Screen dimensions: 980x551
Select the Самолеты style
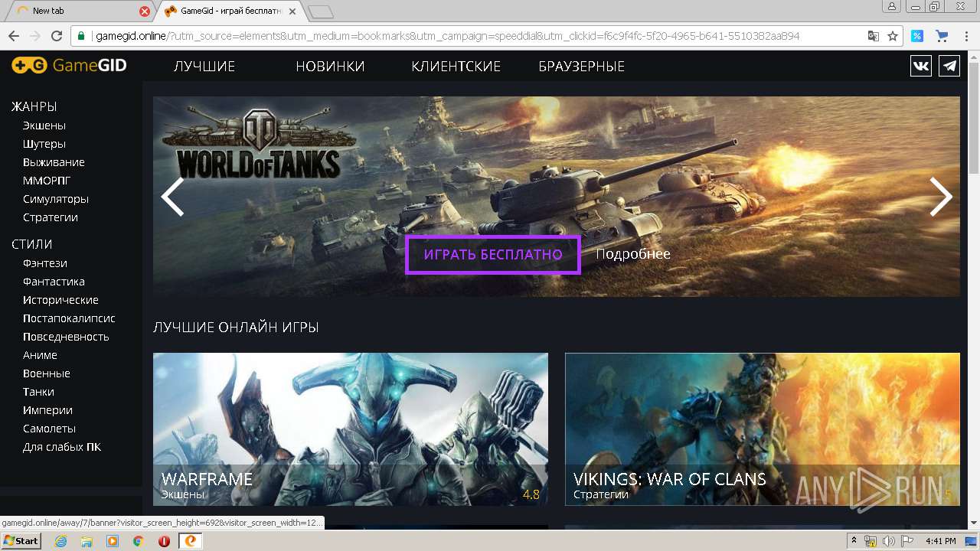(49, 429)
